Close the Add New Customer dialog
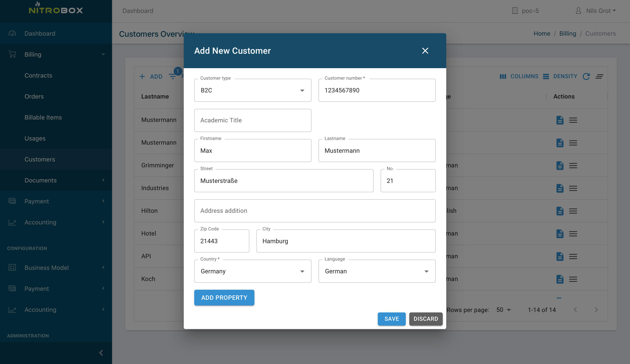This screenshot has height=364, width=630. 425,51
